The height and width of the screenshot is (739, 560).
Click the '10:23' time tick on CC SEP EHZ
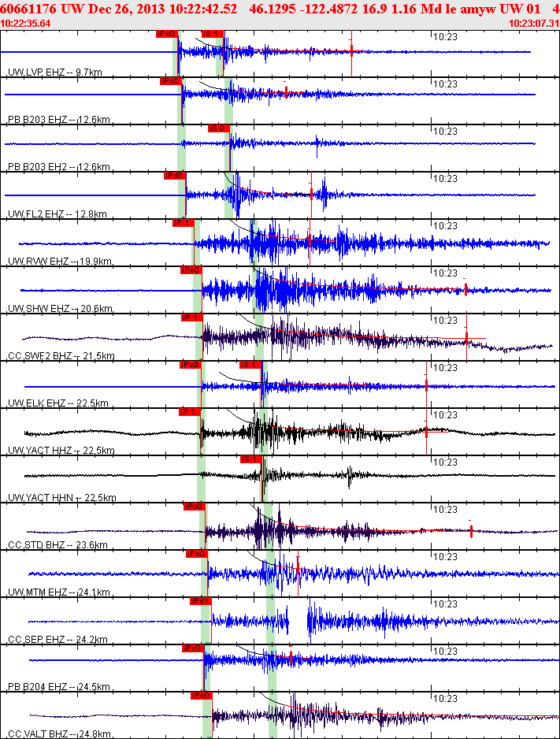pyautogui.click(x=445, y=603)
